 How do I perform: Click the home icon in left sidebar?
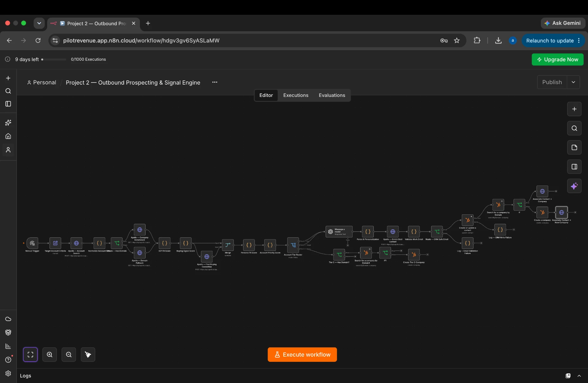pyautogui.click(x=8, y=136)
